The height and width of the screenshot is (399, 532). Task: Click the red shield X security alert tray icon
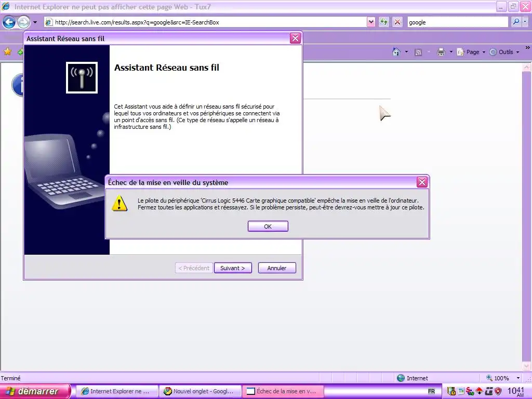pos(498,392)
